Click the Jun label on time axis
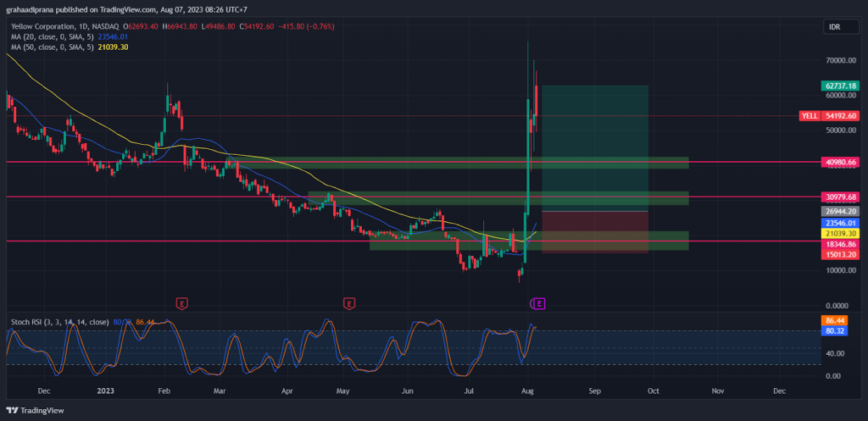The height and width of the screenshot is (421, 868). tap(408, 391)
